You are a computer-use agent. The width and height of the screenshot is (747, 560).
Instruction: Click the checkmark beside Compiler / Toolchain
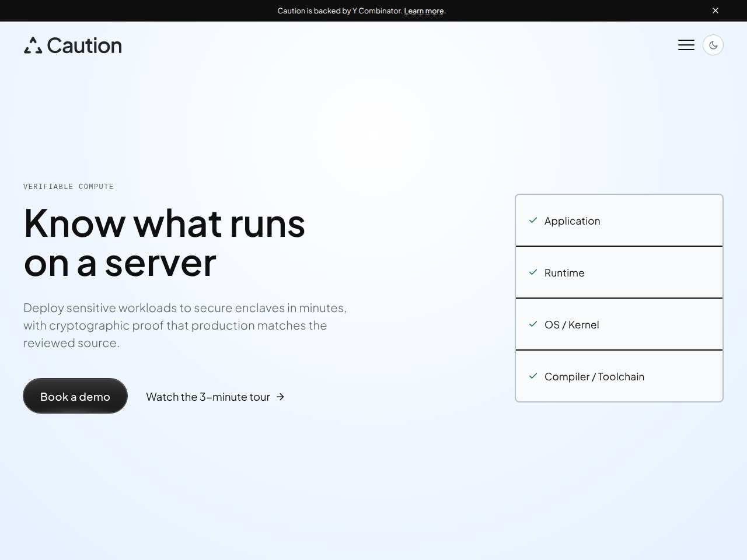(x=533, y=376)
